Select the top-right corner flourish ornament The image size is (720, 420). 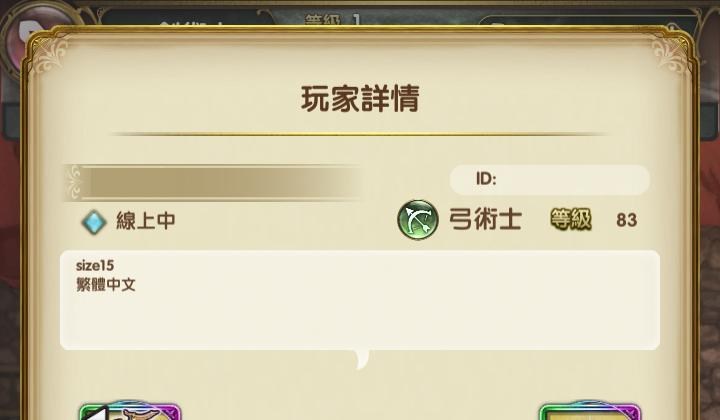[670, 54]
